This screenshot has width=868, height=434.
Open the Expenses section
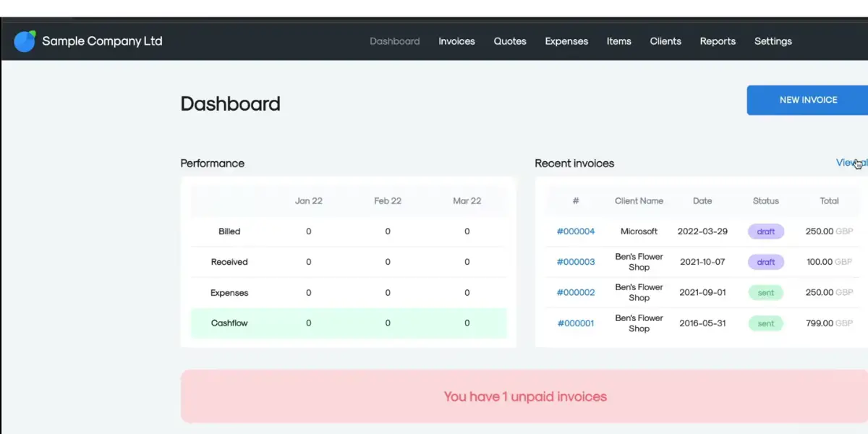click(x=566, y=41)
